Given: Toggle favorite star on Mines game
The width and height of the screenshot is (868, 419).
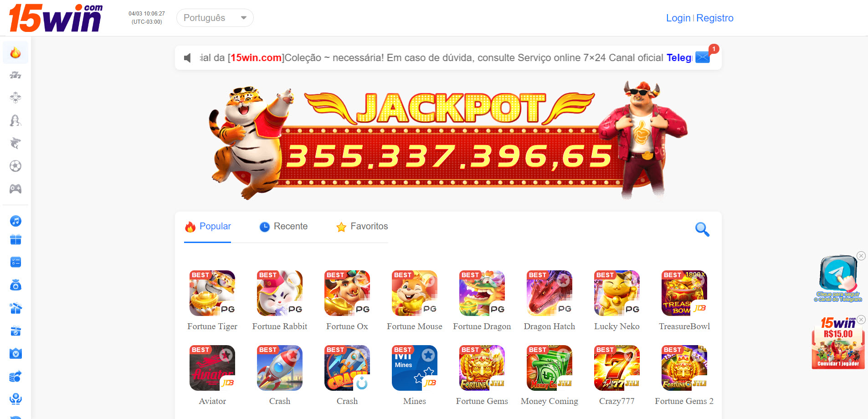Looking at the screenshot, I should click(x=428, y=354).
